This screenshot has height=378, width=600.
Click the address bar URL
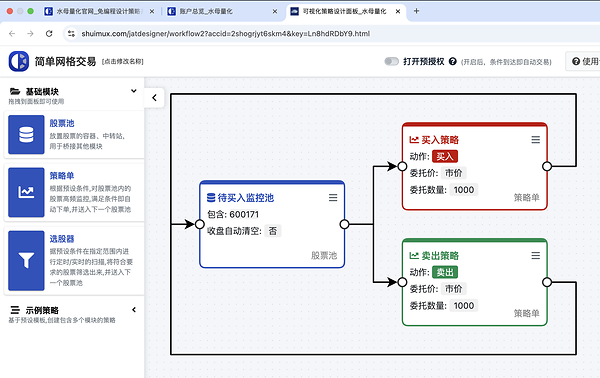(226, 34)
